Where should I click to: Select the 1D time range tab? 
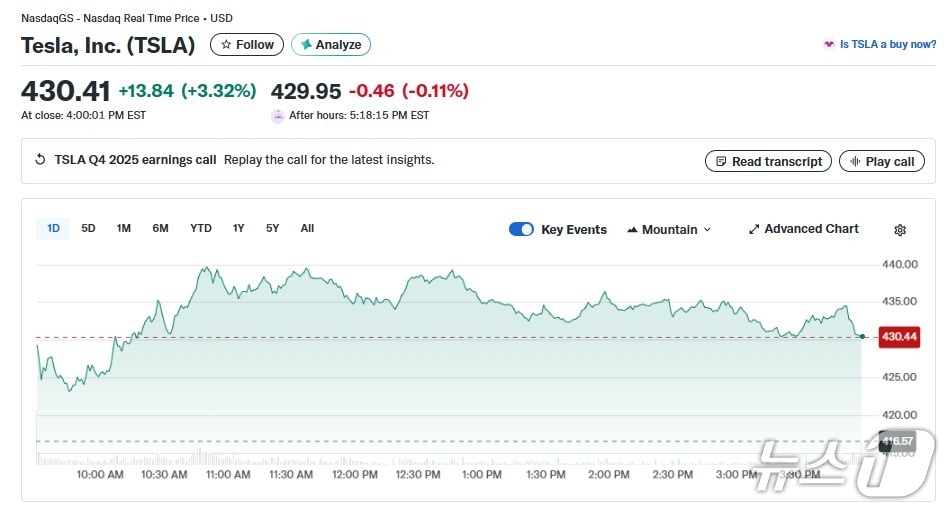[x=53, y=228]
